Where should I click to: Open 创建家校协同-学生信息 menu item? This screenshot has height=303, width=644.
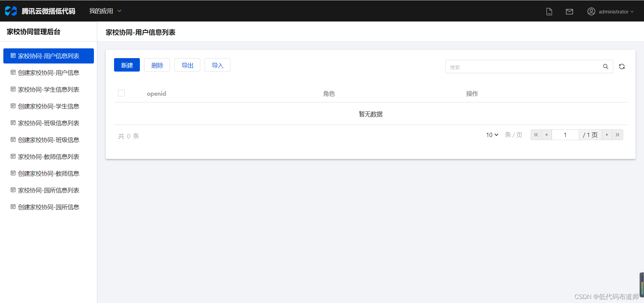49,106
